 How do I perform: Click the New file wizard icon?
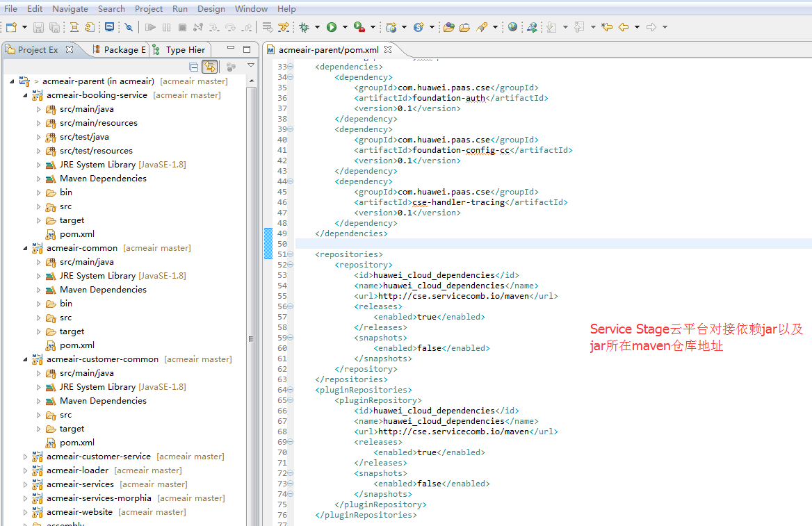click(11, 27)
